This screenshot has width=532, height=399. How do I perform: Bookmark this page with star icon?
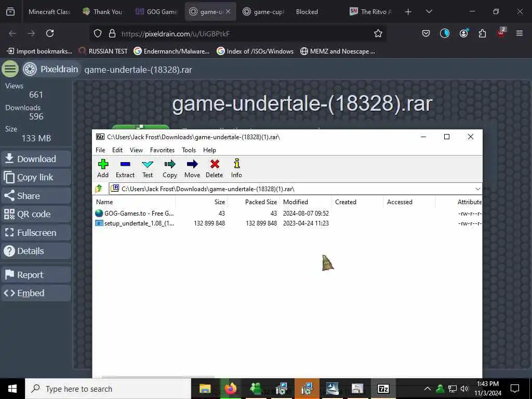coord(378,33)
